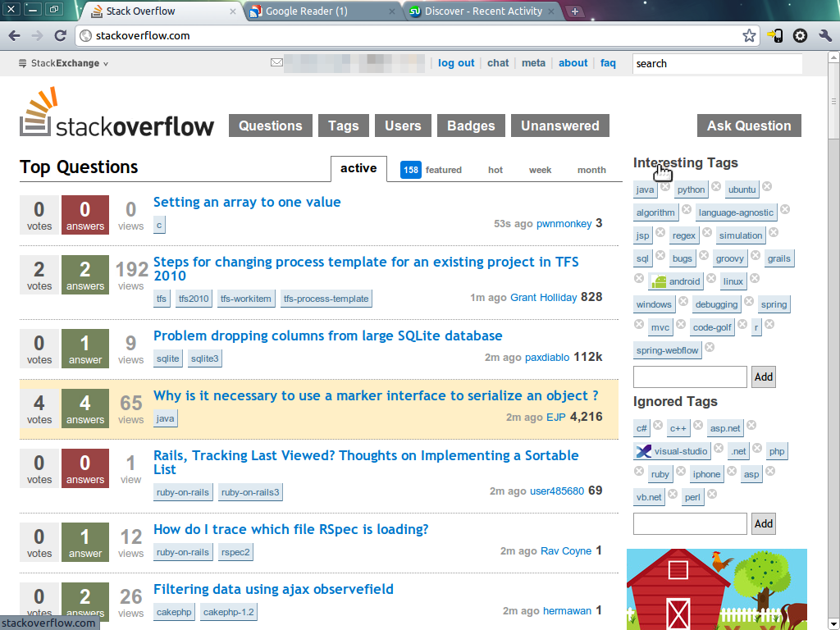Viewport: 840px width, 630px height.
Task: Remove debugging from Interesting Tags
Action: 749,302
